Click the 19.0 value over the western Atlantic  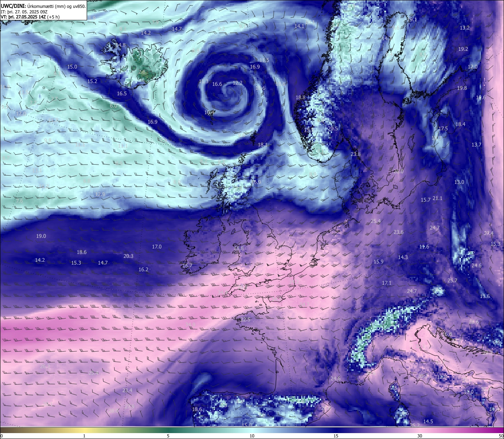tap(41, 236)
